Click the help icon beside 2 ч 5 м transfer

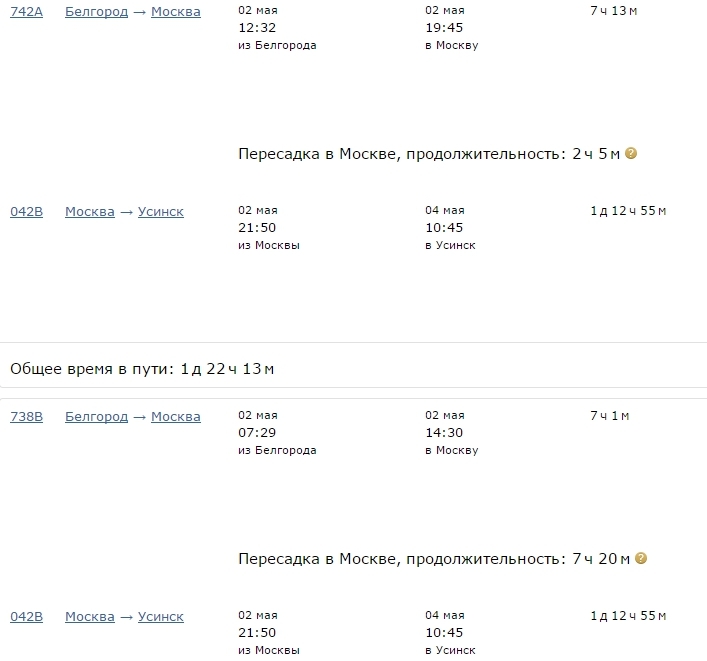[x=631, y=153]
